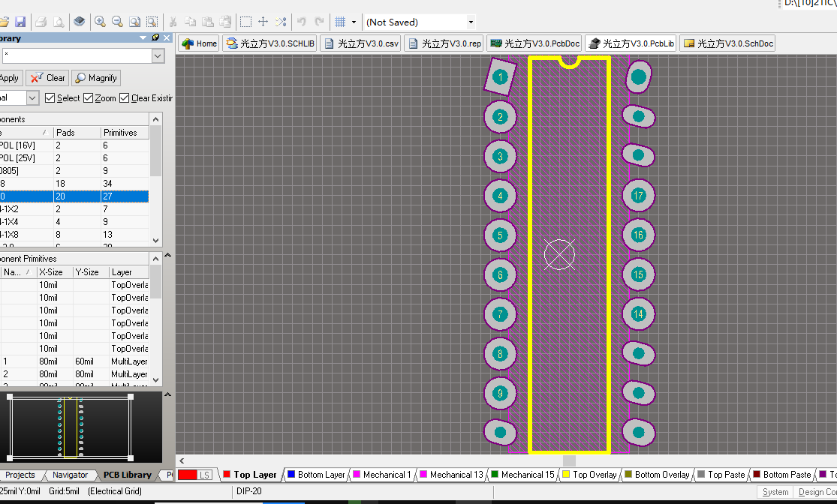Click the Move Selection cross icon
The width and height of the screenshot is (837, 504).
pyautogui.click(x=263, y=22)
